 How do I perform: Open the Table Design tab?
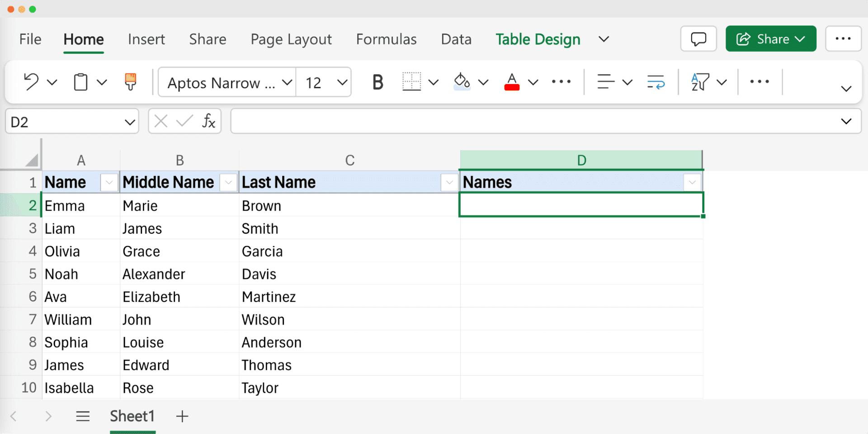point(538,39)
